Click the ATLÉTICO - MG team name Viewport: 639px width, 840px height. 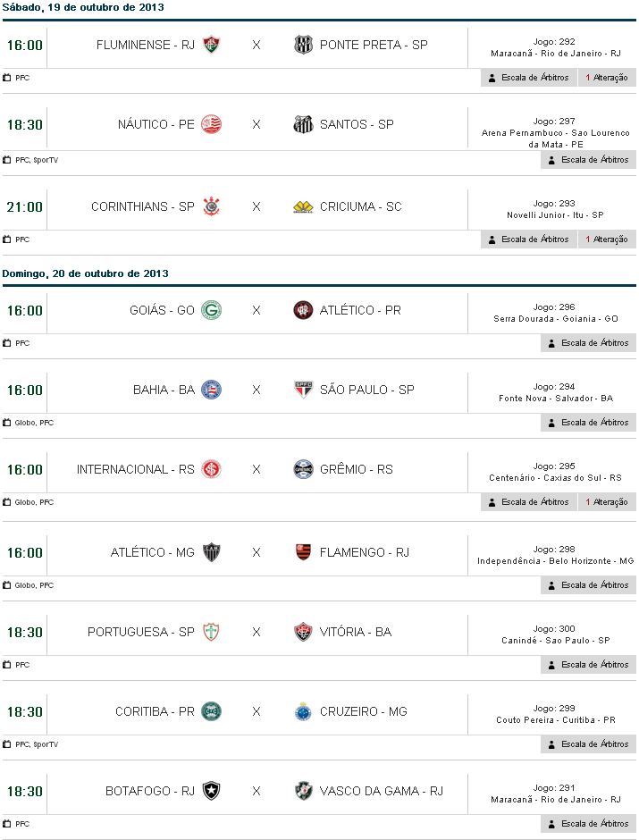[152, 552]
